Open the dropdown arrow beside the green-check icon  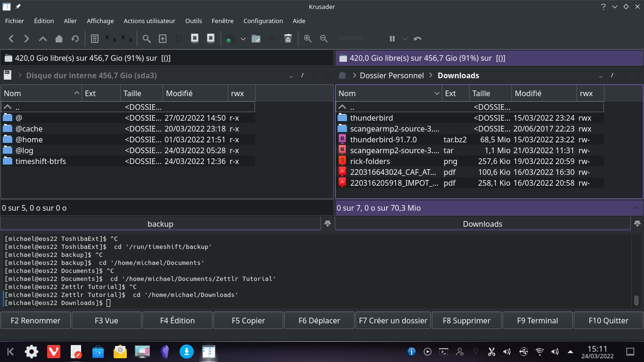pos(243,39)
